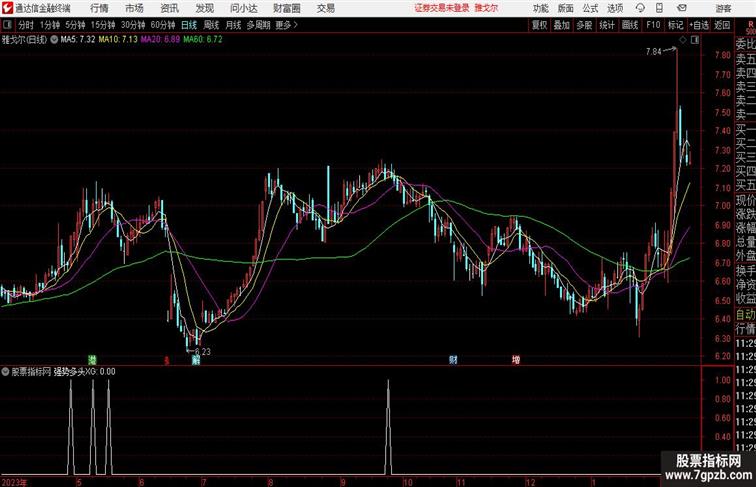Click +自选 to add to watchlist

coord(699,25)
